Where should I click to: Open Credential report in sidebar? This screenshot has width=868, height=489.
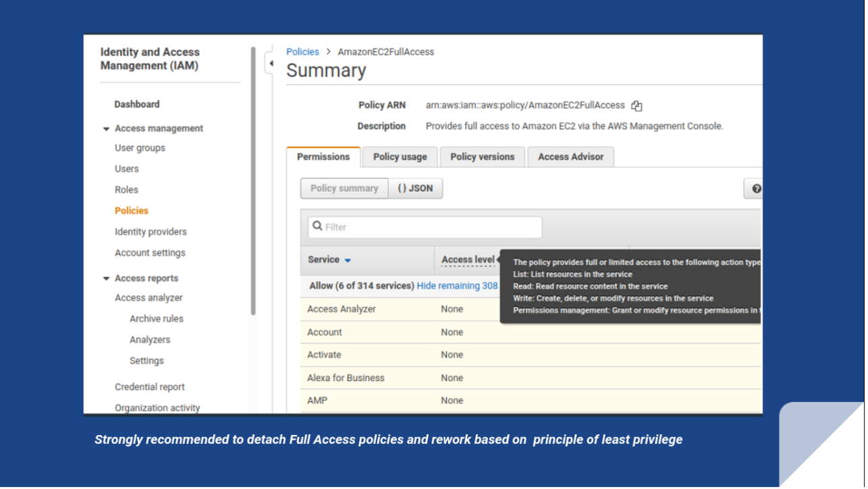(149, 387)
